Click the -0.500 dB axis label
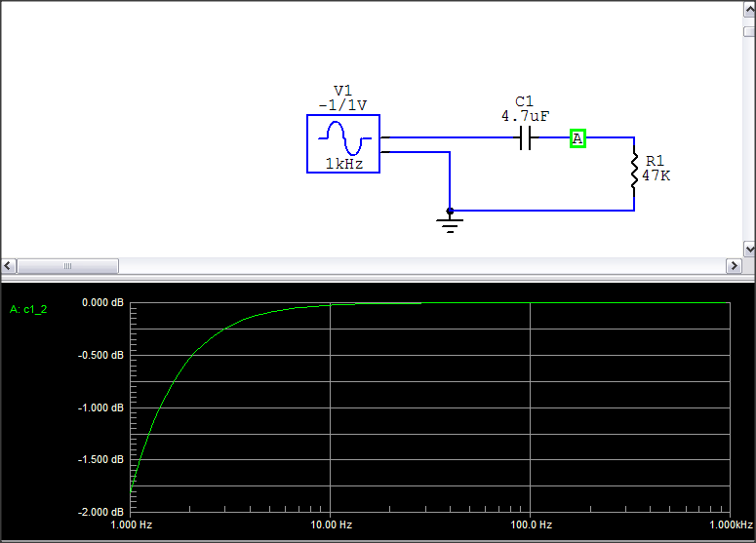 [100, 355]
